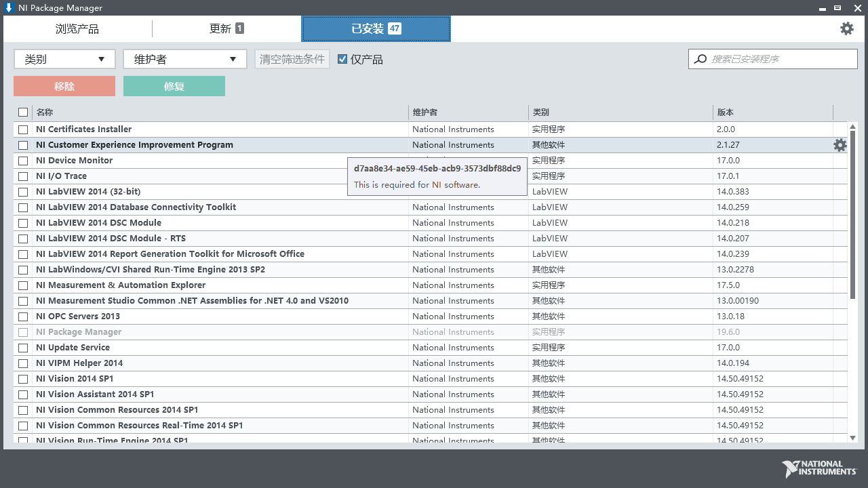Click the 清空筛选条件 button

[292, 59]
